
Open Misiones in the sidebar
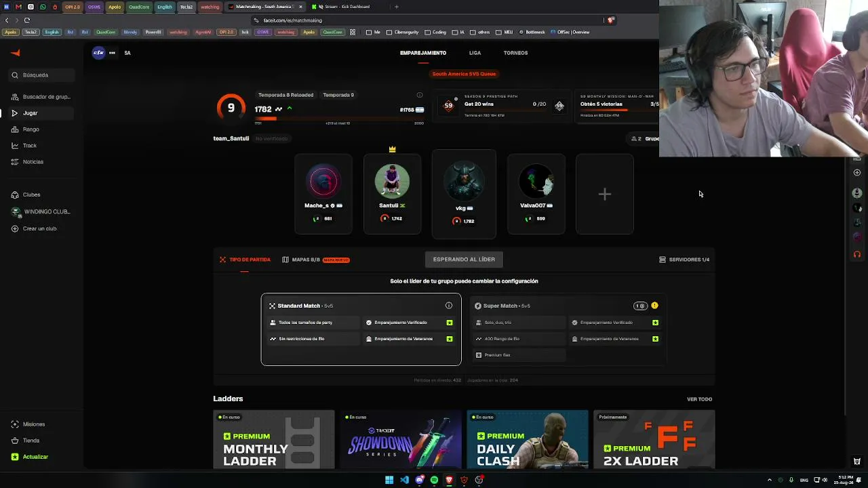click(x=41, y=424)
